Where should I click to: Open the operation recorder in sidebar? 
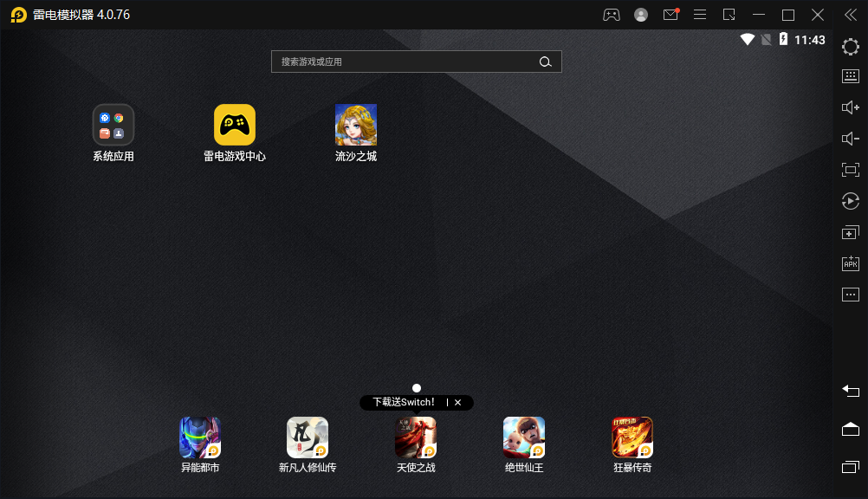(x=851, y=201)
